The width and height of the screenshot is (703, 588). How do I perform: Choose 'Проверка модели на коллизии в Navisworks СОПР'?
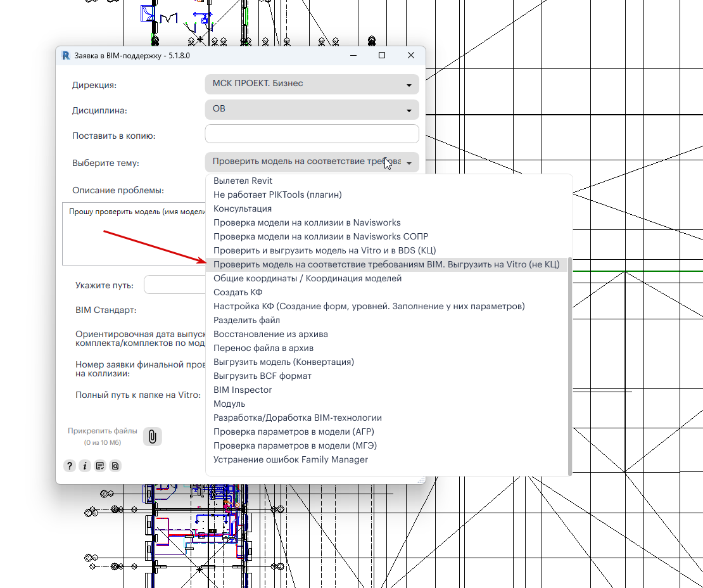[x=320, y=236]
